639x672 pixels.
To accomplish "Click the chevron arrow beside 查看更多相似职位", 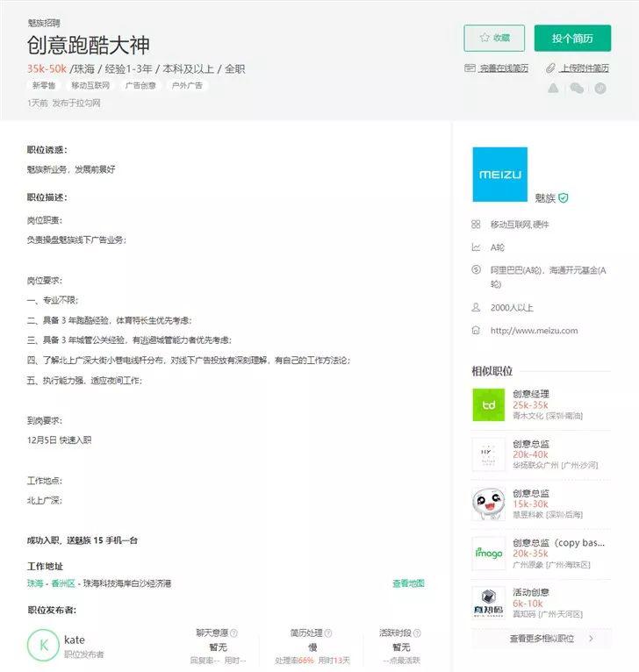I will 592,639.
